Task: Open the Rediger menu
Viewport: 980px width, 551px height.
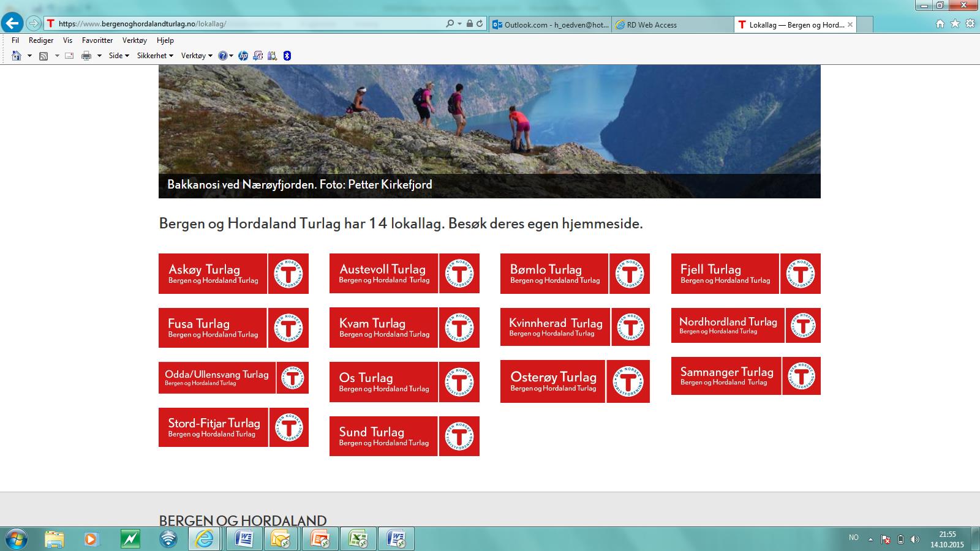Action: pyautogui.click(x=41, y=40)
